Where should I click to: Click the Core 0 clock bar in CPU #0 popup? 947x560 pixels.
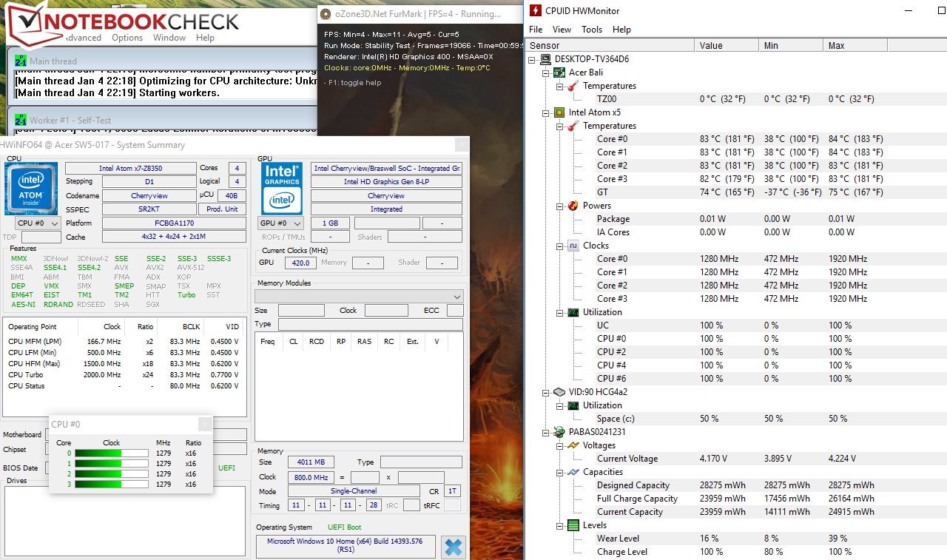[112, 453]
